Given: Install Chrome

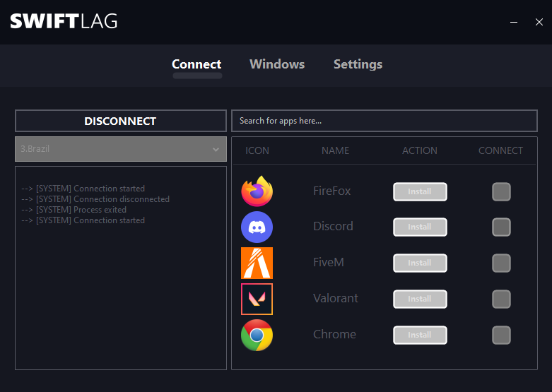Looking at the screenshot, I should pos(420,335).
